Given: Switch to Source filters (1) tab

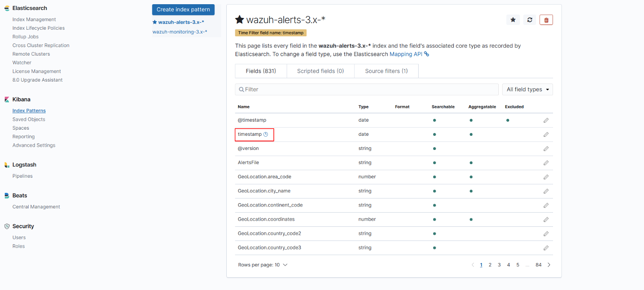Looking at the screenshot, I should coord(386,71).
